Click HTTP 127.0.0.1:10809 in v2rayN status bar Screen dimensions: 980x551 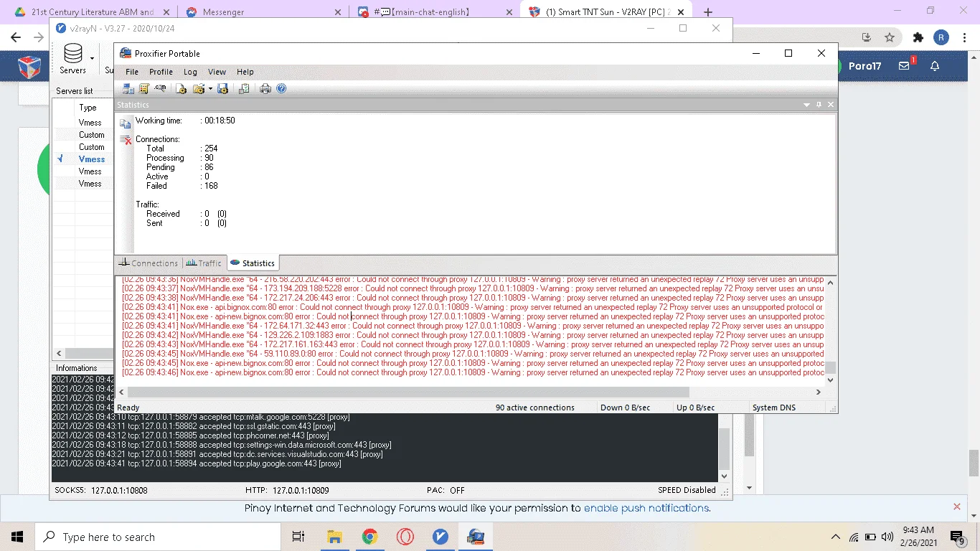pyautogui.click(x=287, y=491)
